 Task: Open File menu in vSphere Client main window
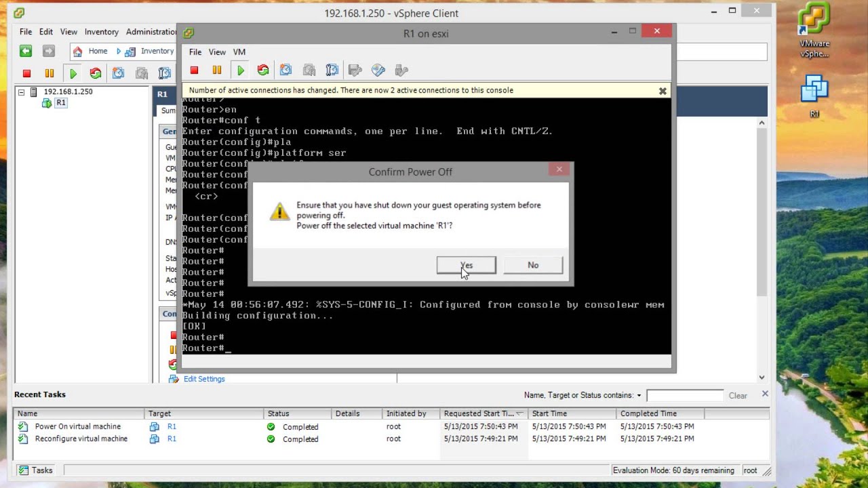pyautogui.click(x=26, y=32)
